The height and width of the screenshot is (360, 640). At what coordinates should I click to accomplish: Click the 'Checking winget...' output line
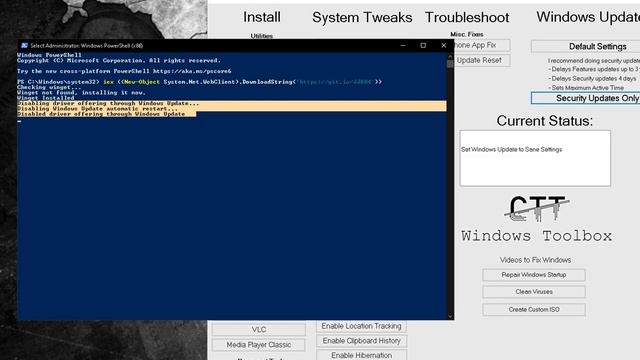[x=49, y=87]
